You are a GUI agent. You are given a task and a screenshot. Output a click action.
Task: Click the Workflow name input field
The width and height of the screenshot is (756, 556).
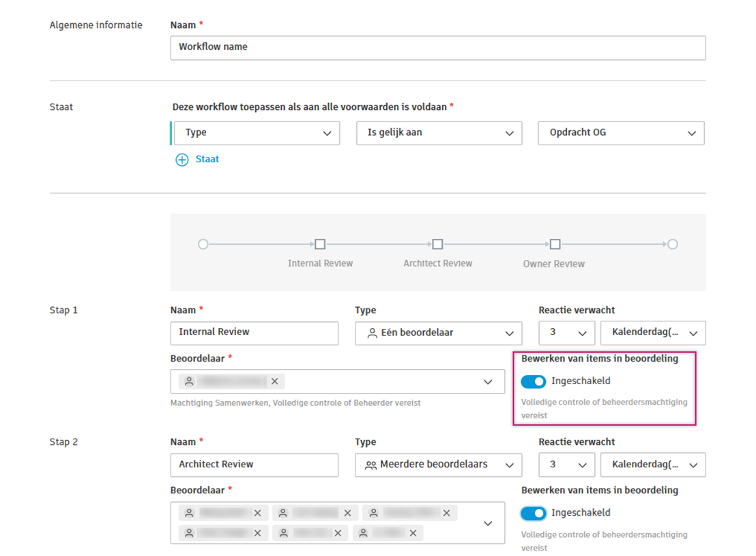pyautogui.click(x=438, y=48)
